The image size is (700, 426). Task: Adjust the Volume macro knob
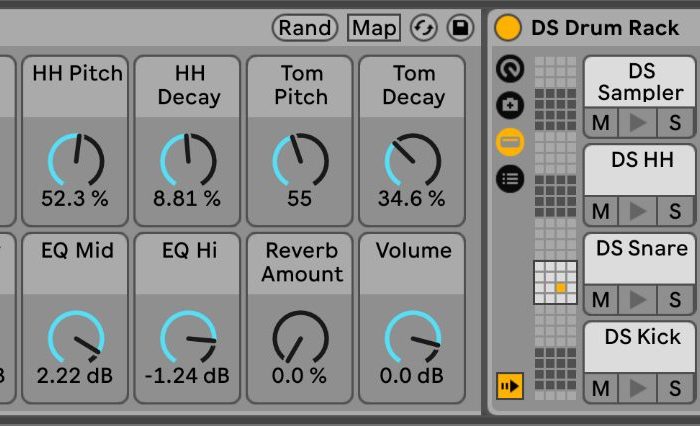pos(412,337)
